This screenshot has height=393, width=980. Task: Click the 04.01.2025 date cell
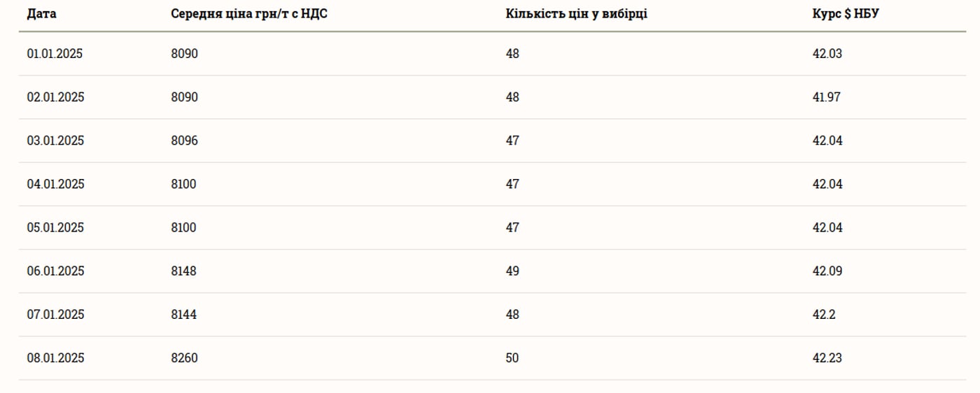55,184
